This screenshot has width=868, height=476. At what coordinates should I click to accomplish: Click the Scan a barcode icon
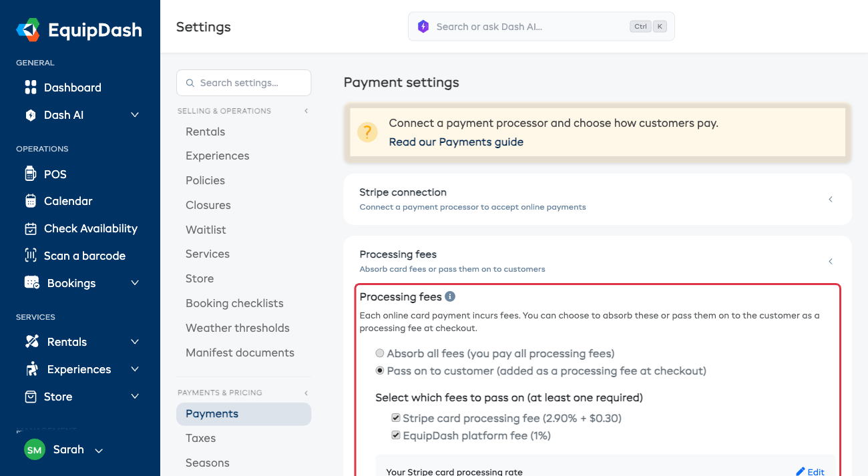tap(31, 256)
